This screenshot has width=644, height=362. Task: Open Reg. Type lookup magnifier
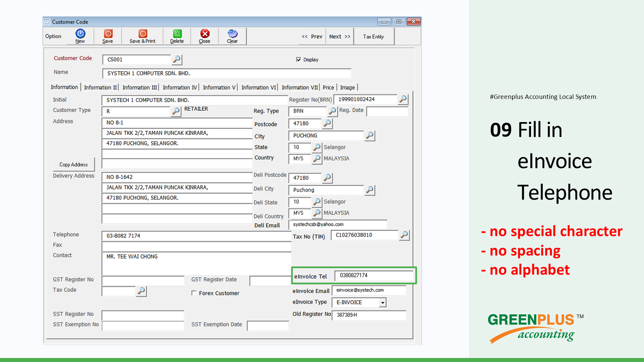click(332, 111)
